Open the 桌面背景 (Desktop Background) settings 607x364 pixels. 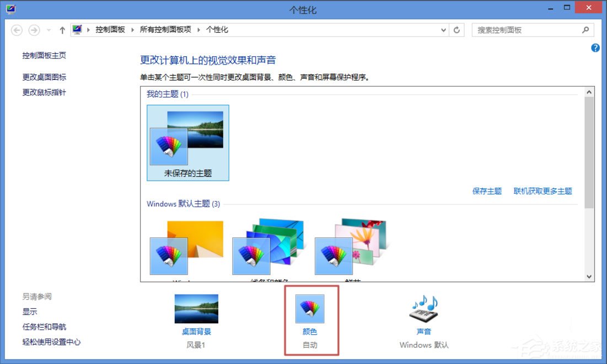196,309
